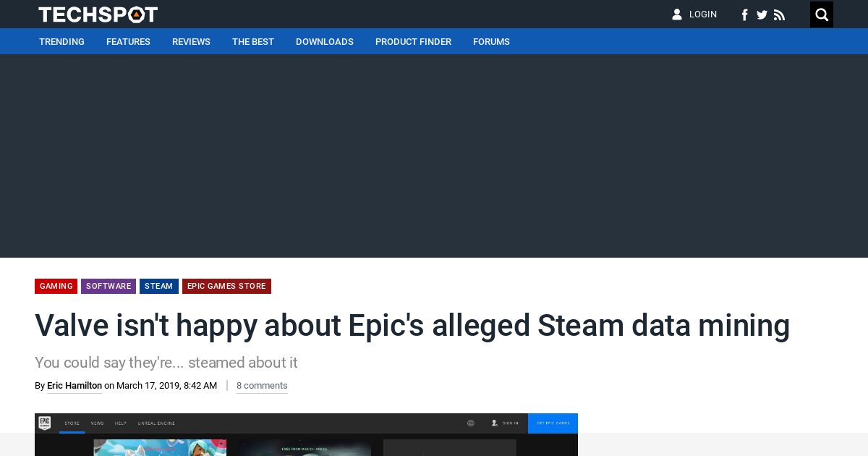Go to the Reviews section

click(191, 42)
